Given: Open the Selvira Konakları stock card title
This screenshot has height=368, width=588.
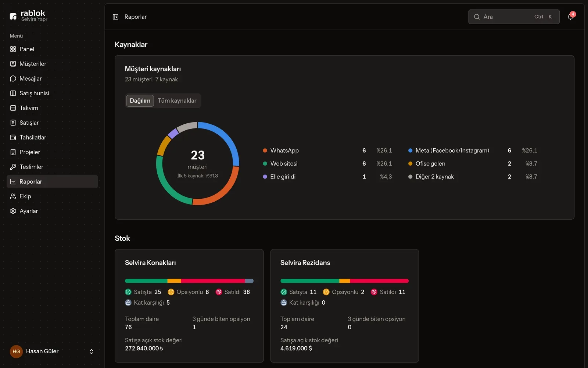Looking at the screenshot, I should 150,263.
